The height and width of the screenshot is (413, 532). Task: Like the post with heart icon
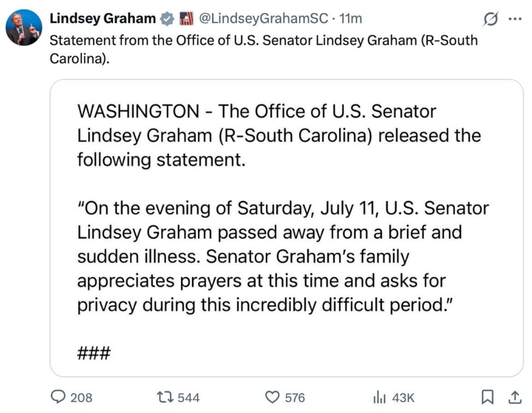point(272,397)
